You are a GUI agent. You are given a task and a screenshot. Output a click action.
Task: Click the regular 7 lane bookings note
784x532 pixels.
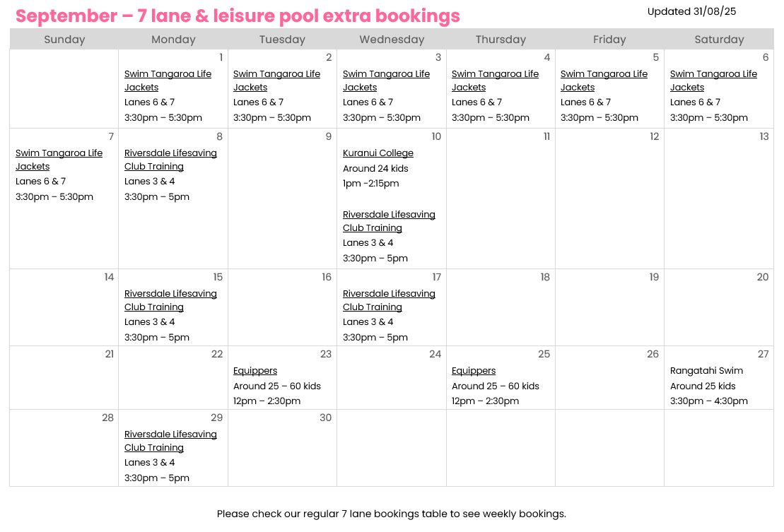click(x=392, y=514)
